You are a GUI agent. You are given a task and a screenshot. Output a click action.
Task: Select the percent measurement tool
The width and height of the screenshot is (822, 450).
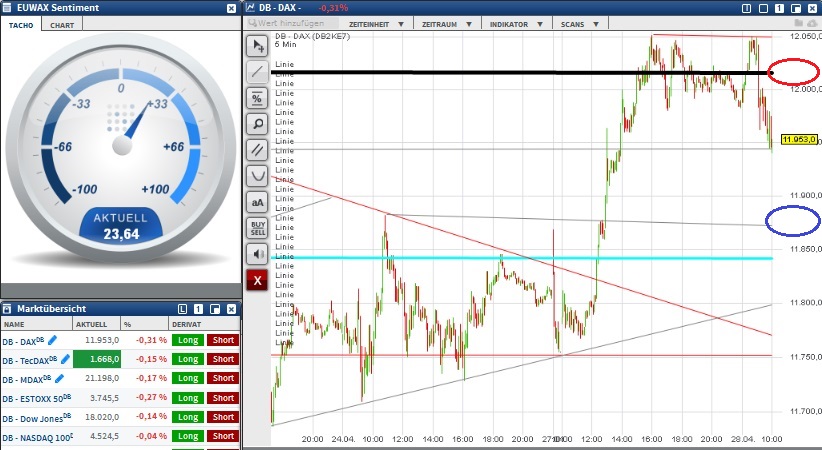coord(257,98)
